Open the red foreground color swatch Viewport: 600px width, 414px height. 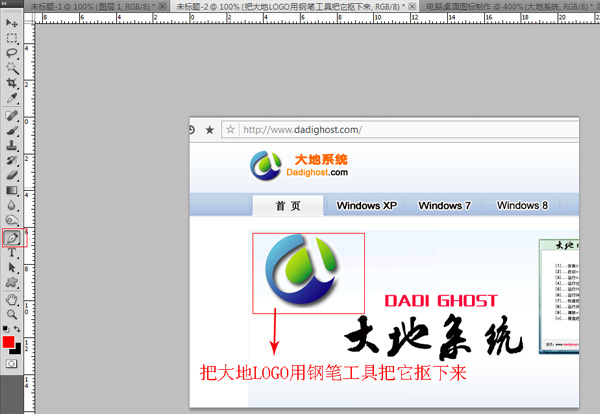(9, 342)
